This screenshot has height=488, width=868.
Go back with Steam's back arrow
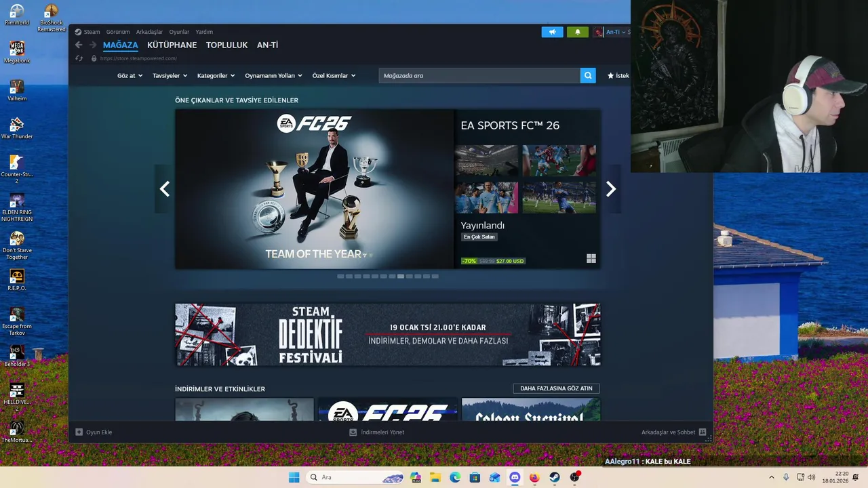pos(79,45)
